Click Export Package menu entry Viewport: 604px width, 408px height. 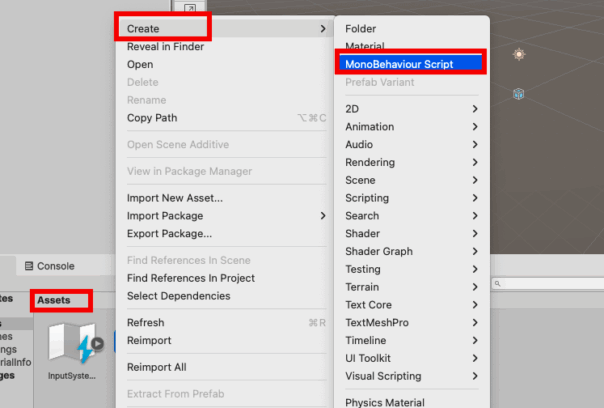[169, 234]
